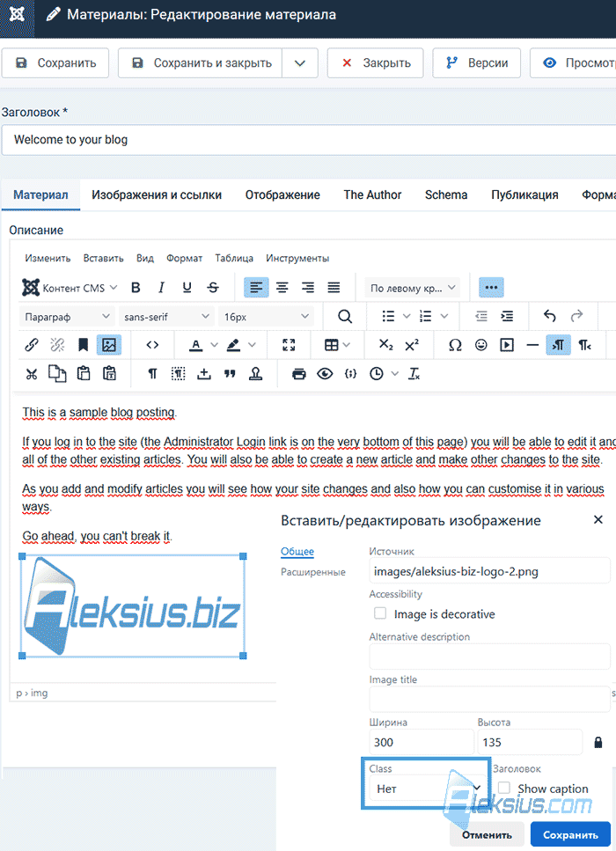Check the Image is decorative box
This screenshot has width=616, height=851.
point(380,613)
